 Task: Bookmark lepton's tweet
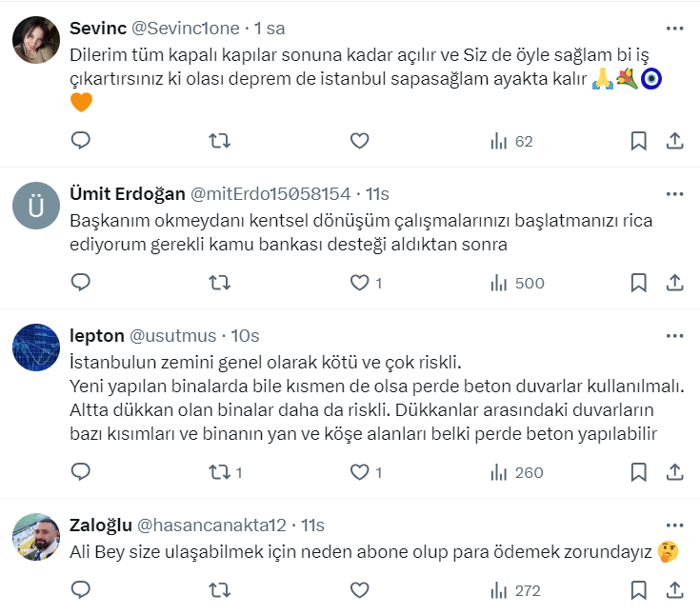click(639, 472)
